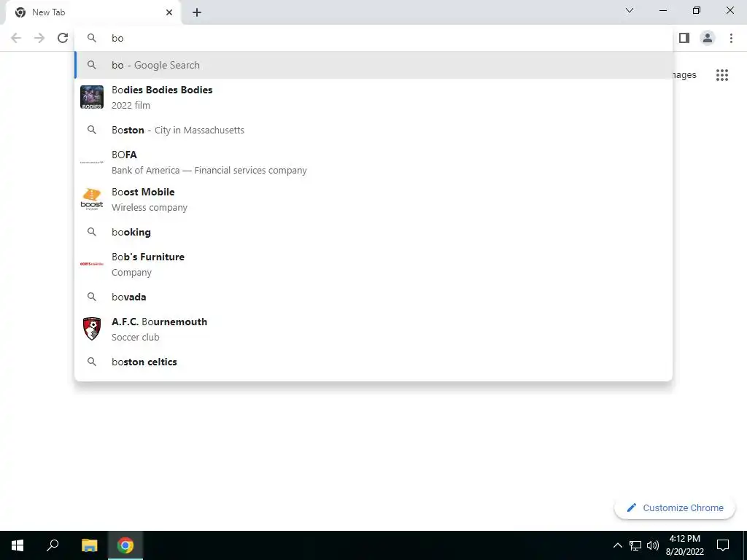Screen dimensions: 747x560
Task: Open the volume tray icon
Action: (653, 545)
